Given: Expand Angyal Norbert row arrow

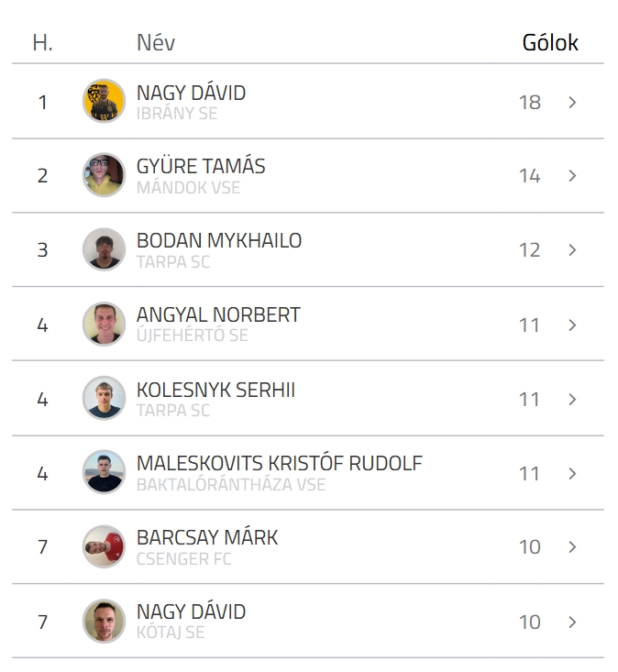Looking at the screenshot, I should (572, 325).
